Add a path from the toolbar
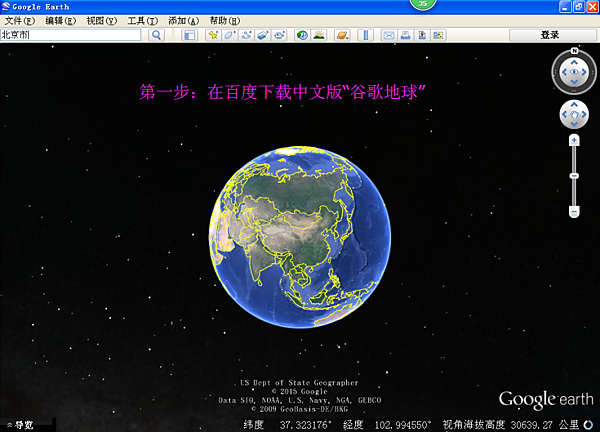The width and height of the screenshot is (600, 432). (x=246, y=35)
